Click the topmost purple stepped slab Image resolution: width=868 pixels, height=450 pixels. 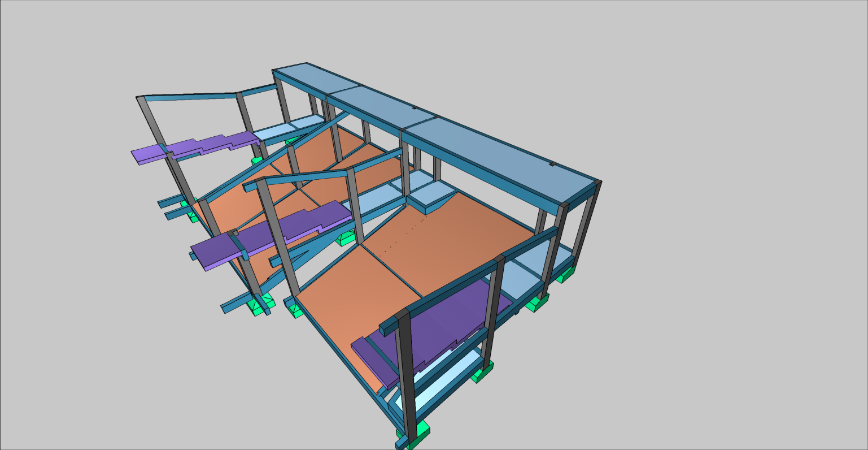[198, 146]
